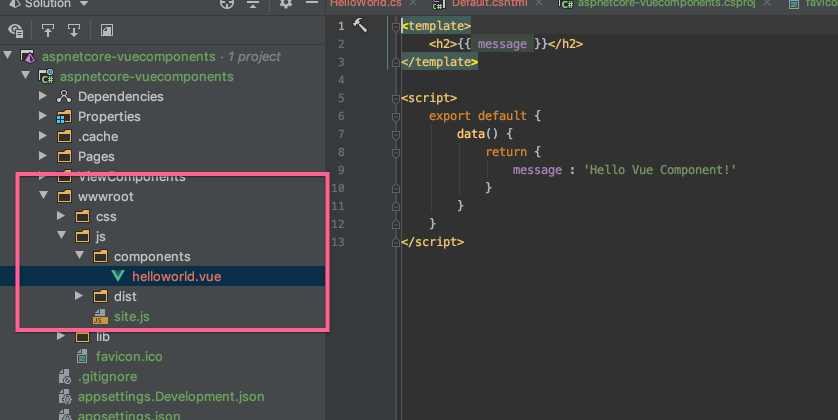Screen dimensions: 838x420
Task: Collapse the components folder
Action: 80,255
